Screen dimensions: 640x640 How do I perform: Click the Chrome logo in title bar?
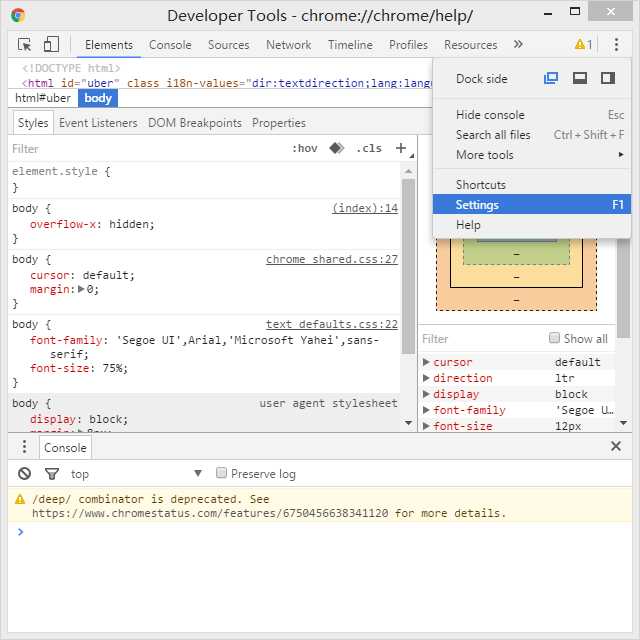(x=18, y=15)
